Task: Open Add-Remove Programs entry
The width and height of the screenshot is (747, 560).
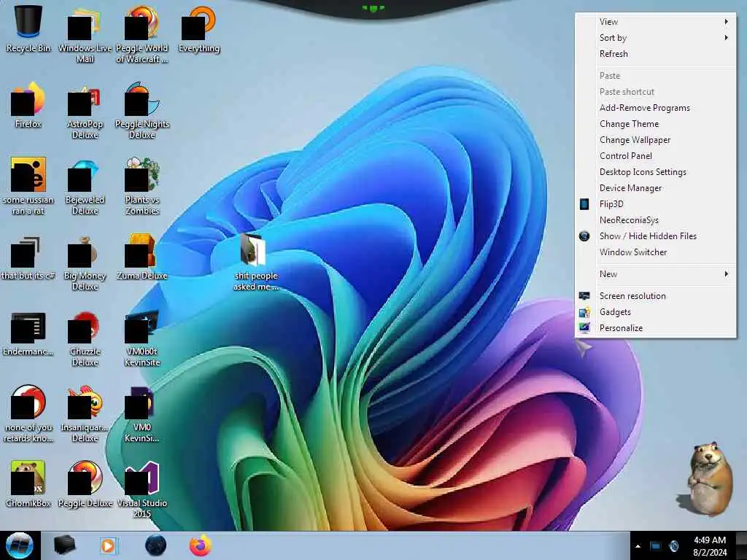Action: point(656,108)
